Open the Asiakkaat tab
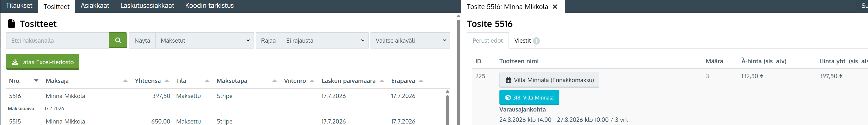The height and width of the screenshot is (125, 868). (x=95, y=6)
